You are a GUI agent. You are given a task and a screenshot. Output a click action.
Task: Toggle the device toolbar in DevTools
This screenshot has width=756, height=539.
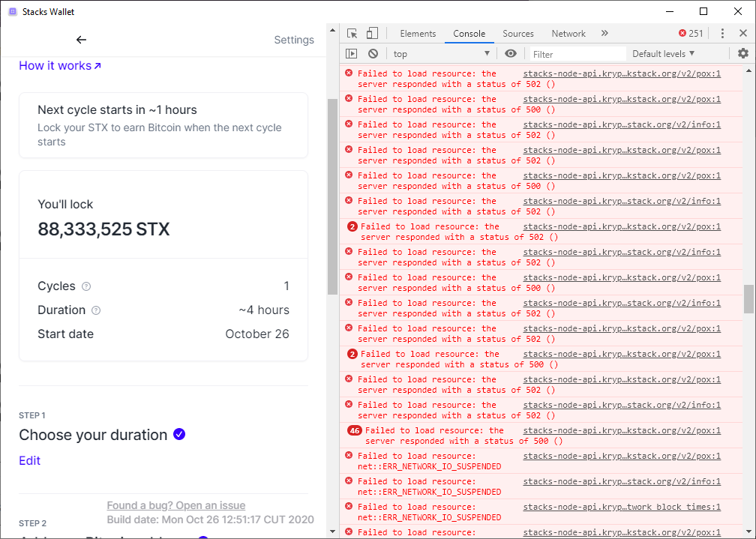coord(372,33)
